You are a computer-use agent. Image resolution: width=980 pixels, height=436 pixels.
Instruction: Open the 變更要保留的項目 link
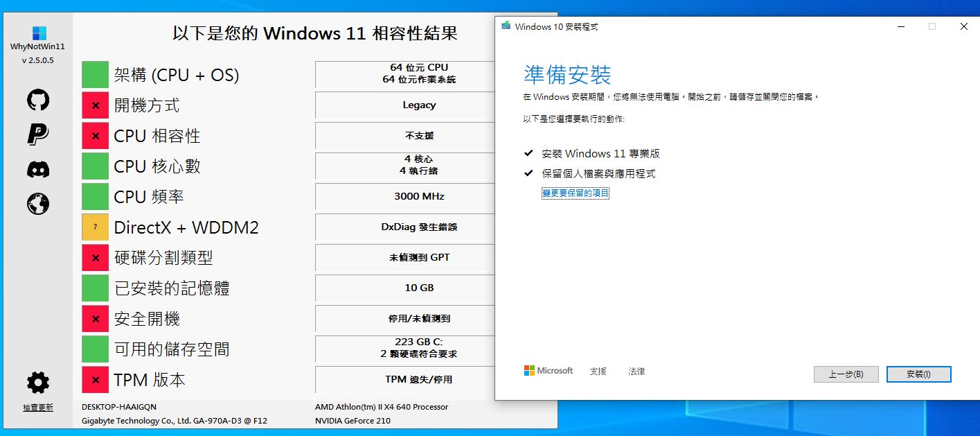pos(575,193)
